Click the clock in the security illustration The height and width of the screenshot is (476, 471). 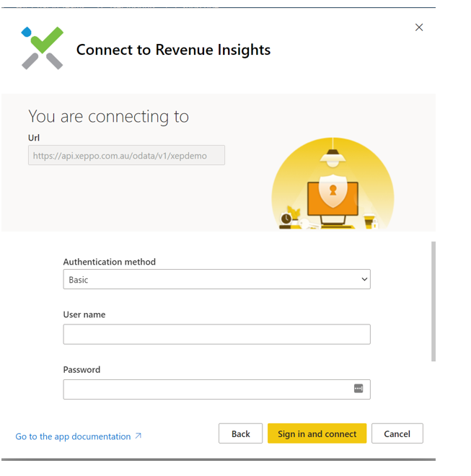coord(286,219)
